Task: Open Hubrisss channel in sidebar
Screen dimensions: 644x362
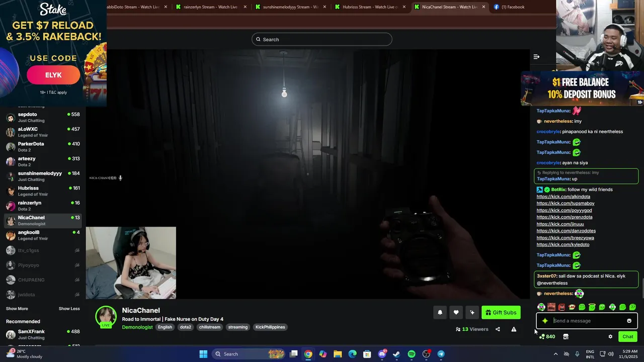Action: [43, 191]
